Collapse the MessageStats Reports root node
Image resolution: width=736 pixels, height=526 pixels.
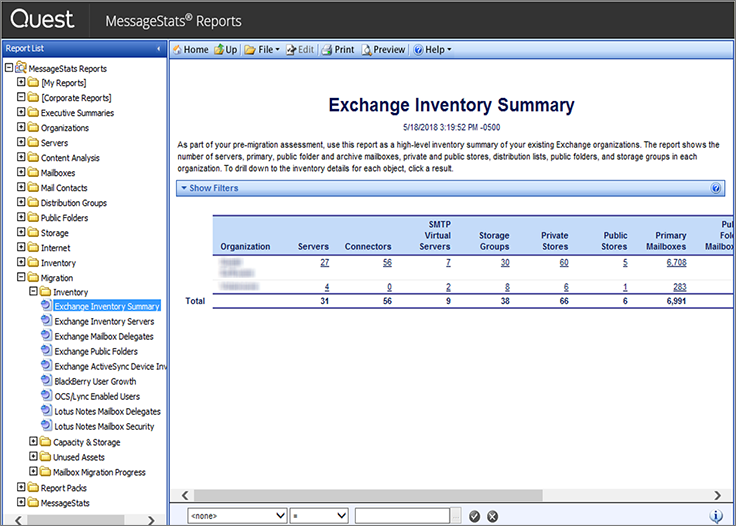pos(9,68)
